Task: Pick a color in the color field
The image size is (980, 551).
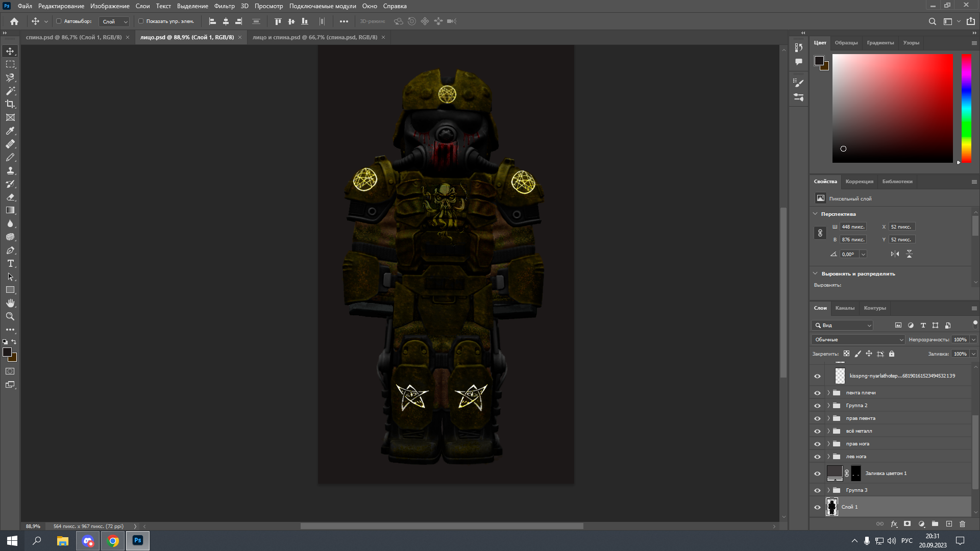Action: pyautogui.click(x=892, y=108)
